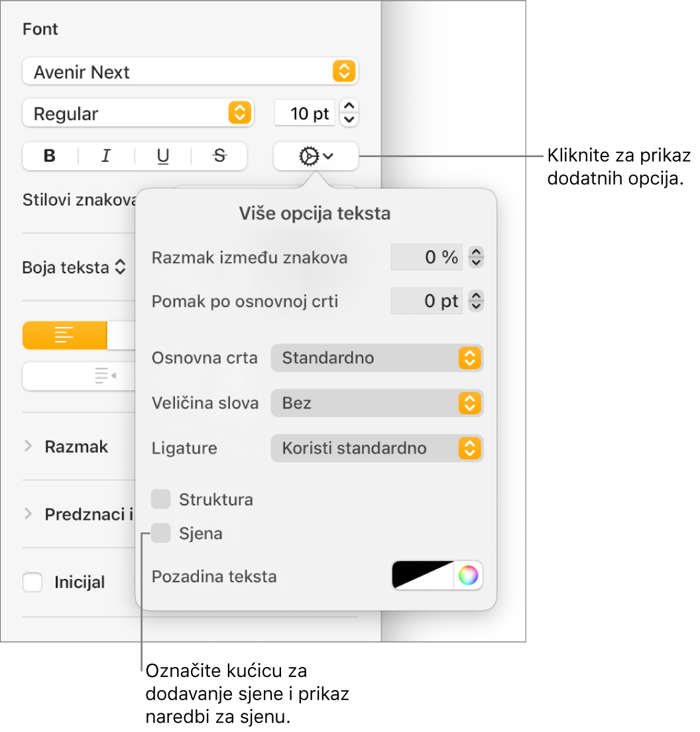Increase font size with up stepper arrow

349,106
